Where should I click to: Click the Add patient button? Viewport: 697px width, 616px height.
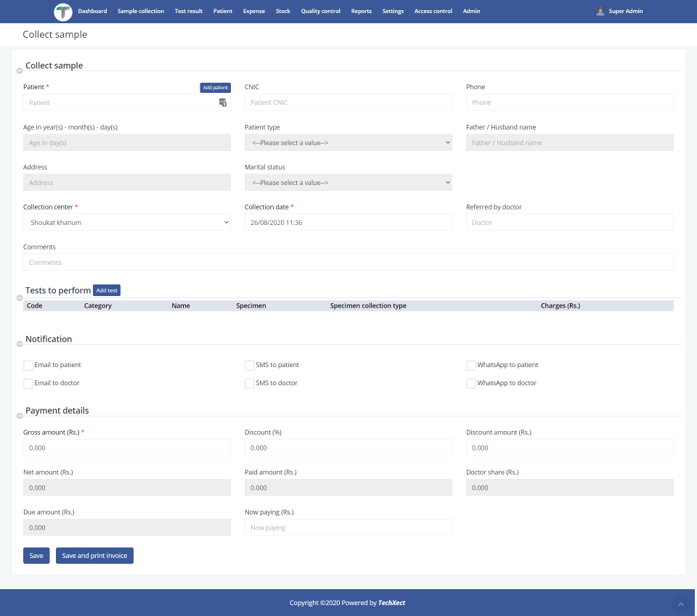click(215, 88)
